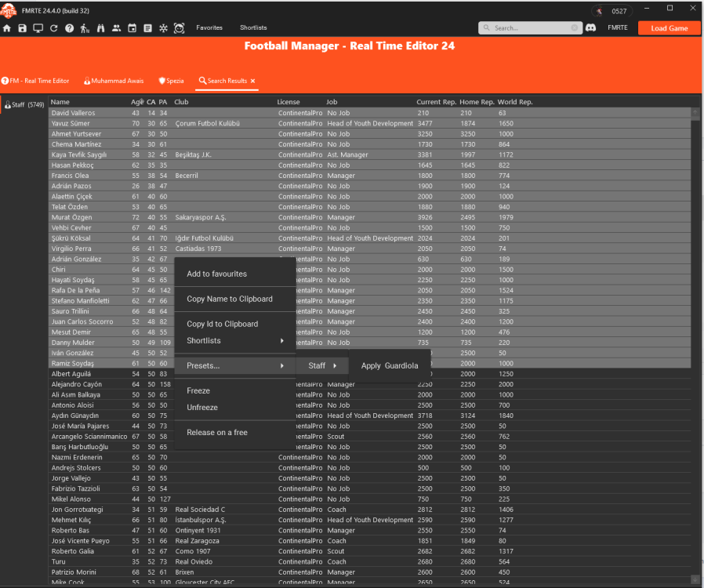Screen dimensions: 704x588
Task: Sort by the Club column header
Action: [181, 102]
